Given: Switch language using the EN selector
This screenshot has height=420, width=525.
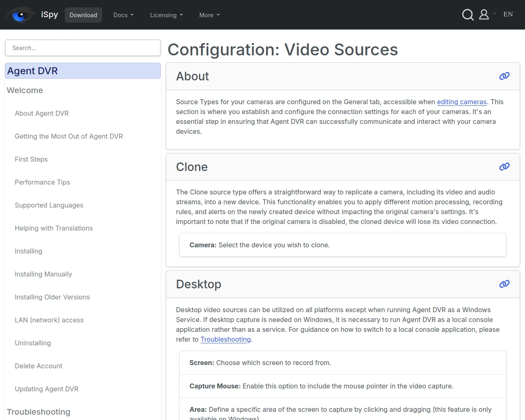Looking at the screenshot, I should (508, 14).
